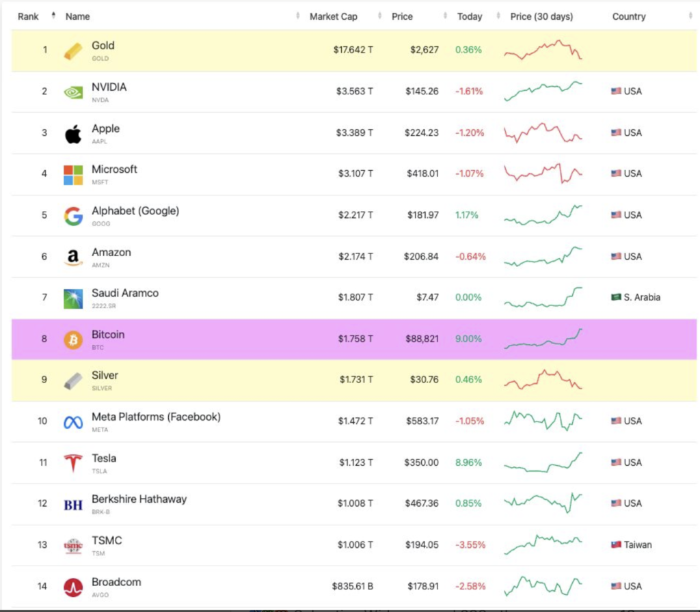Viewport: 700px width, 612px height.
Task: Open the Berkshire Hathaway link
Action: click(x=139, y=499)
